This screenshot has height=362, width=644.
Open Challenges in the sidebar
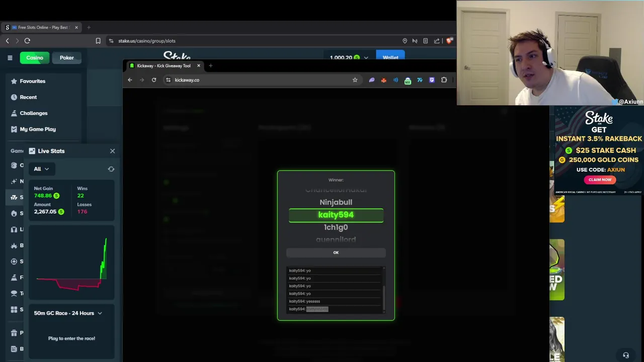(x=34, y=113)
